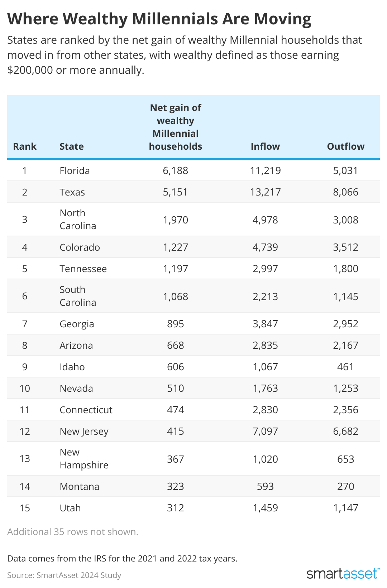Select the Colorado state cell
387x588 pixels.
point(80,247)
